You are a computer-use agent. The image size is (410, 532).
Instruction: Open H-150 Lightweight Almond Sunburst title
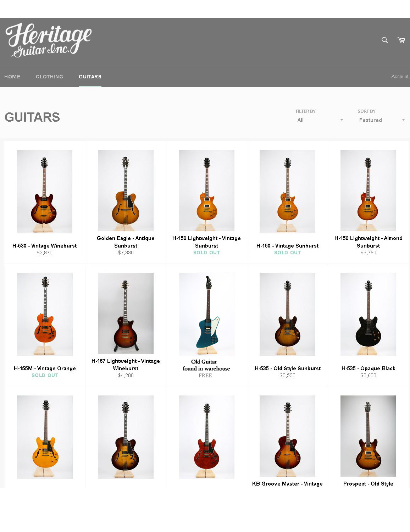368,242
